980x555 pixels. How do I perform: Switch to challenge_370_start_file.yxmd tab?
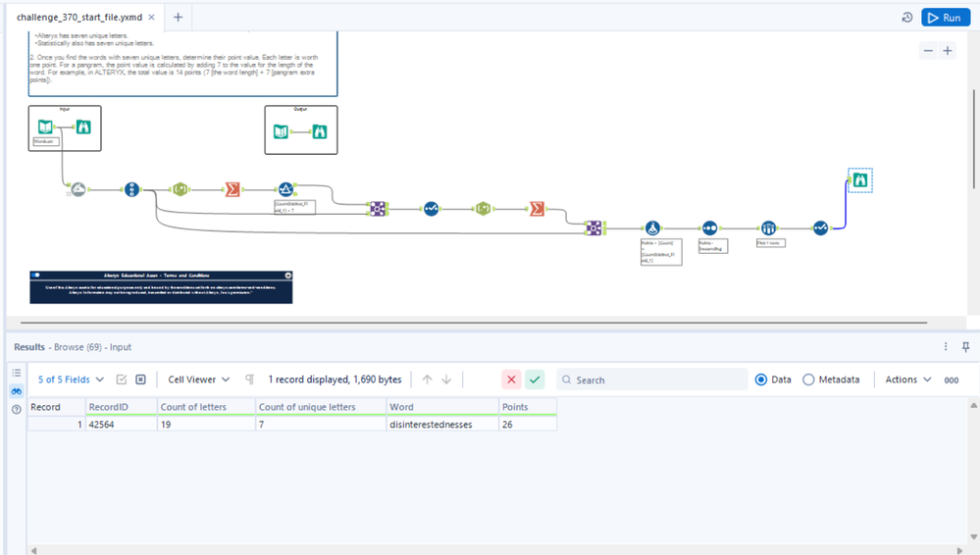pyautogui.click(x=78, y=18)
